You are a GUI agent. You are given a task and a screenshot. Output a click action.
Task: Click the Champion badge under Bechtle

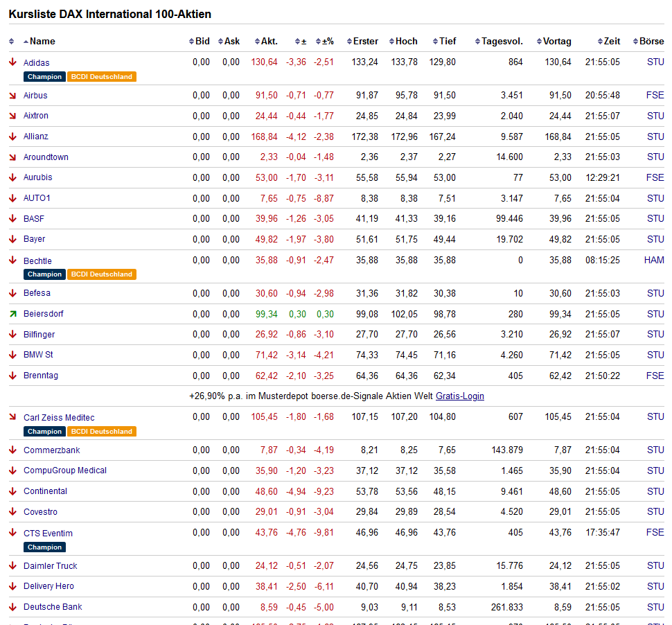(45, 274)
